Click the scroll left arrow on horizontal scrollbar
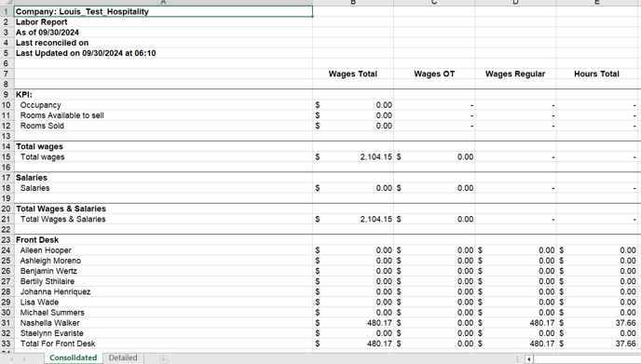 coord(529,359)
